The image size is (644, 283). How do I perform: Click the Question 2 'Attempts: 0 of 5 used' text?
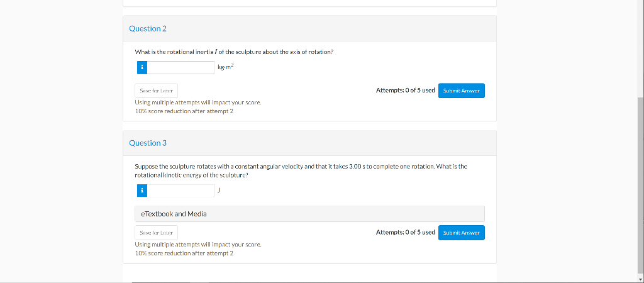(x=406, y=91)
